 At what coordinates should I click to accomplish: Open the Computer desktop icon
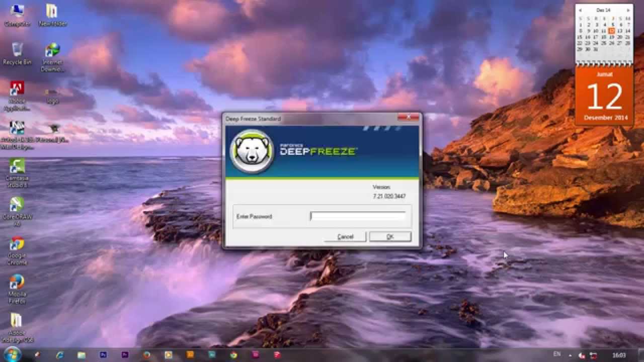click(17, 15)
